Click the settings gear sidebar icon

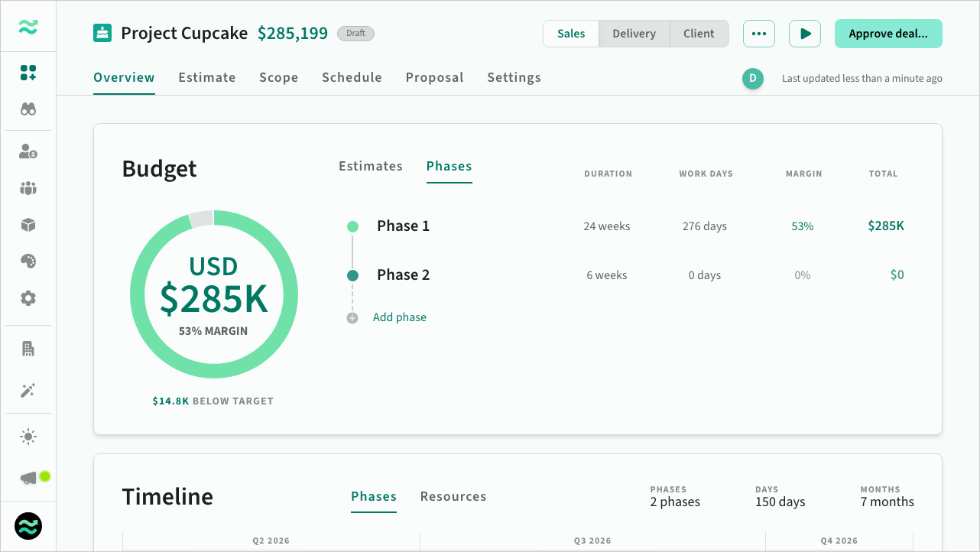coord(28,298)
